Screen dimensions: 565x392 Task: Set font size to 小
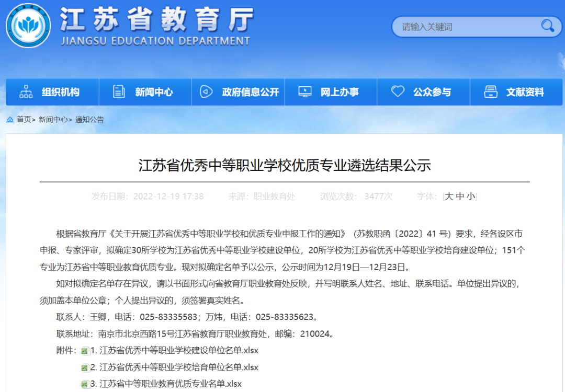pyautogui.click(x=471, y=196)
